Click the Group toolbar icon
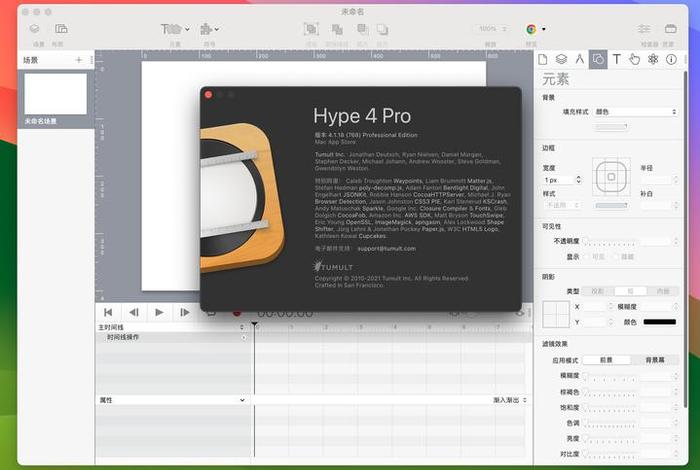 tap(311, 29)
